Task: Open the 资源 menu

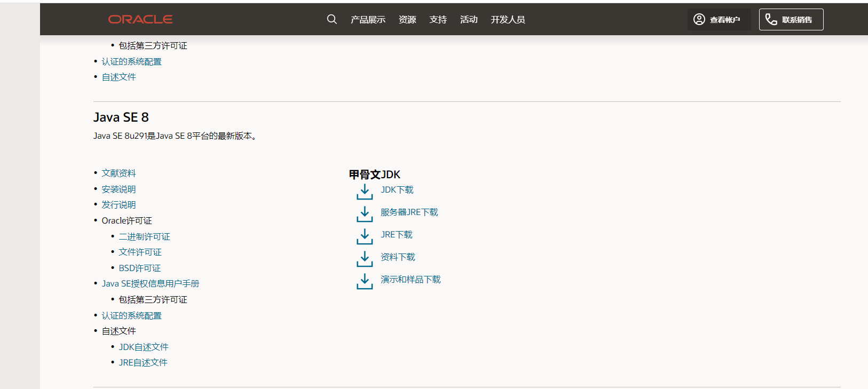Action: coord(407,20)
